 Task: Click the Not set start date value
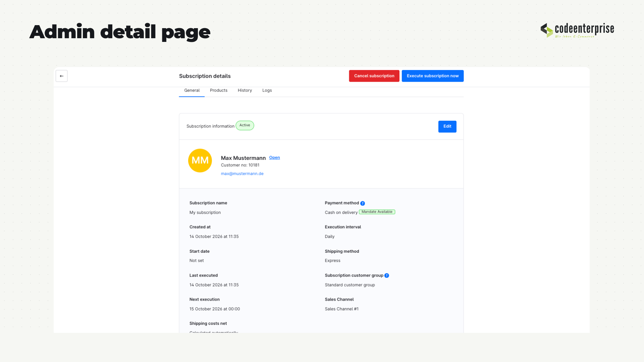click(197, 261)
